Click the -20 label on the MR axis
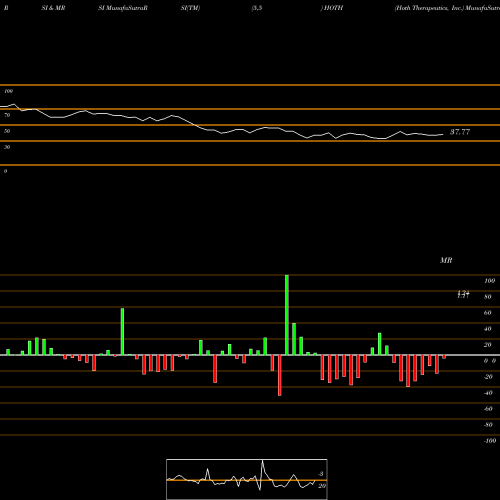 488,377
